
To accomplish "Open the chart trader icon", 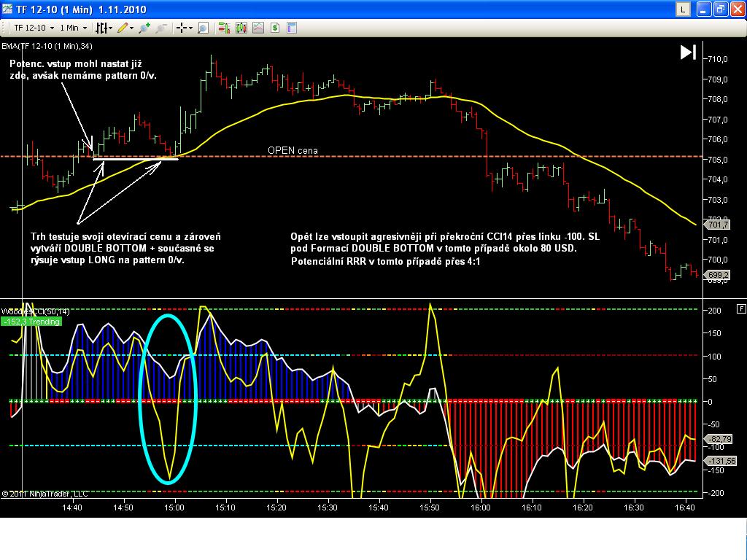I will point(224,28).
